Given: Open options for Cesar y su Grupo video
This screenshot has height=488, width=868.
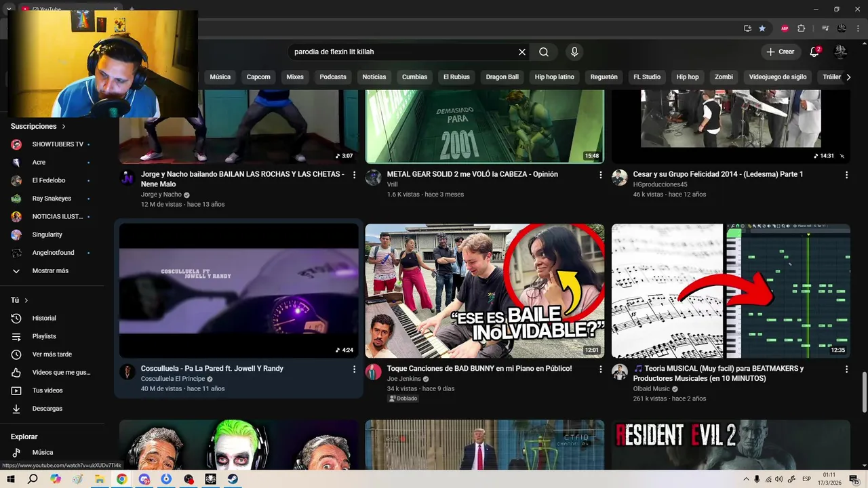Looking at the screenshot, I should 846,175.
